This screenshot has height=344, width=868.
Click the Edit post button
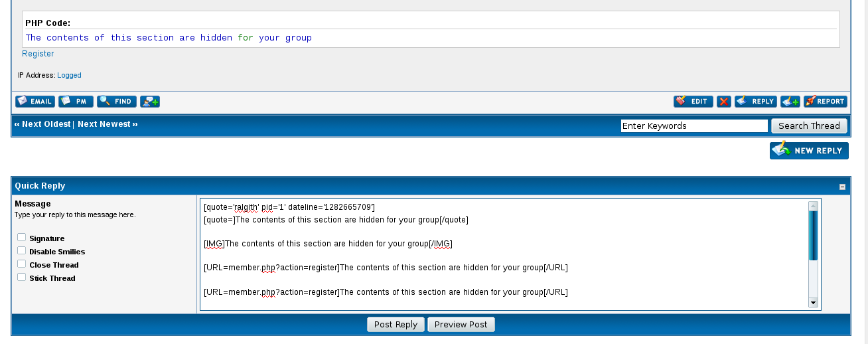[693, 102]
